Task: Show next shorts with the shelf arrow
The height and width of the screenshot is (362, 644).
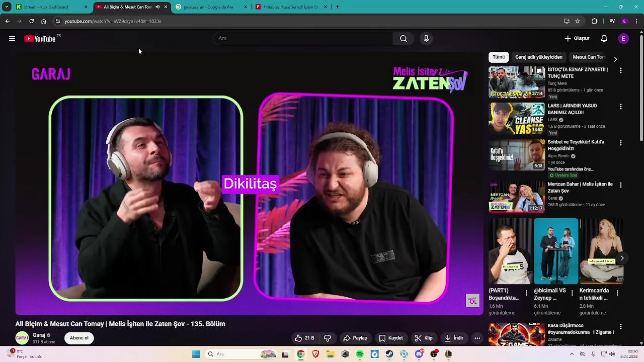Action: (x=622, y=258)
